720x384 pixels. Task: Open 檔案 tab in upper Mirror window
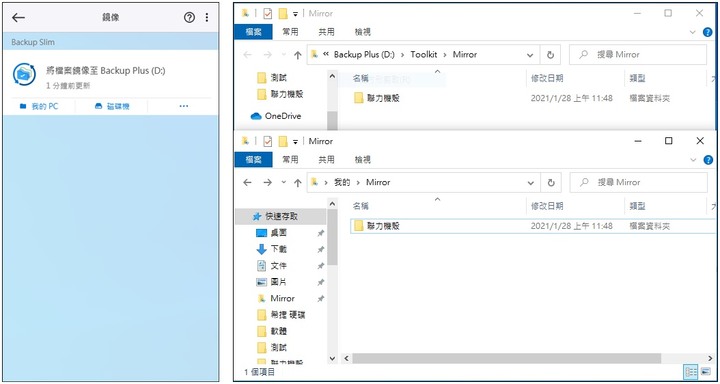[253, 32]
